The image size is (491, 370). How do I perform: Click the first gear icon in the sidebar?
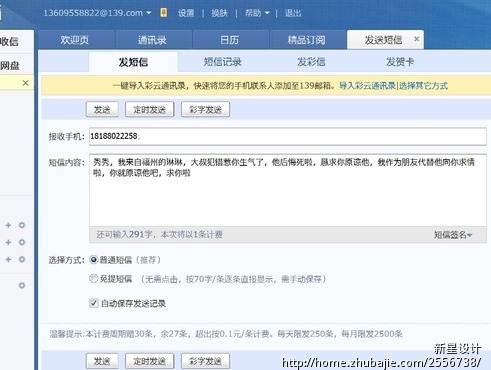tap(22, 225)
